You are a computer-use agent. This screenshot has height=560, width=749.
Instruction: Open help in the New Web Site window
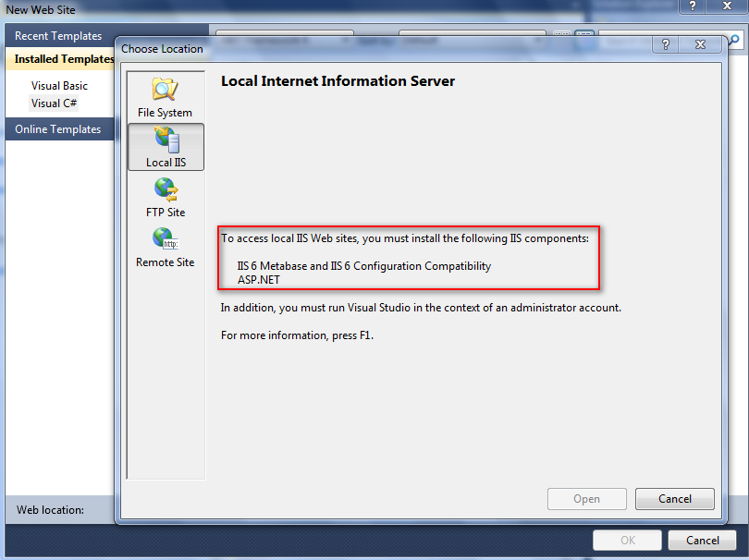point(693,6)
